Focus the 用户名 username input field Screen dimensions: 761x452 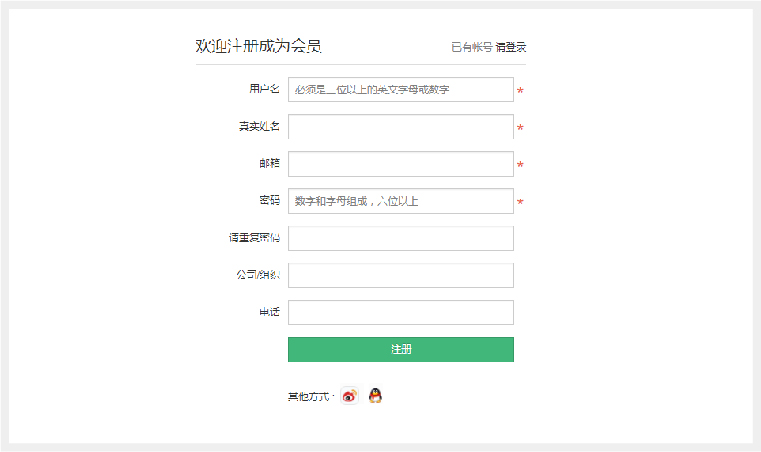click(401, 89)
